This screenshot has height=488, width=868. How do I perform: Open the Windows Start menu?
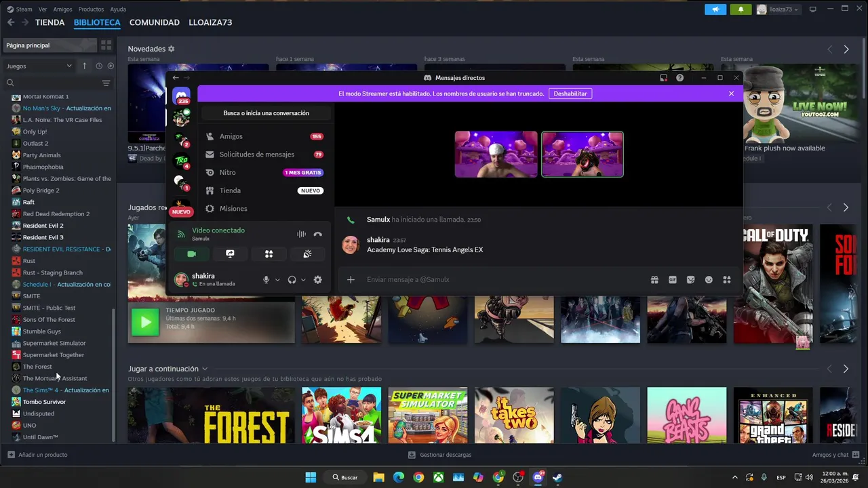coord(311,477)
